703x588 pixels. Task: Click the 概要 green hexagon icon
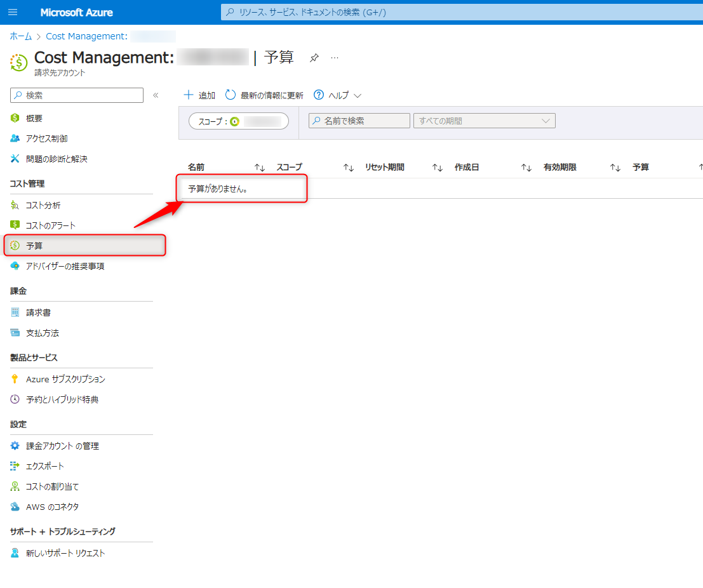click(15, 118)
